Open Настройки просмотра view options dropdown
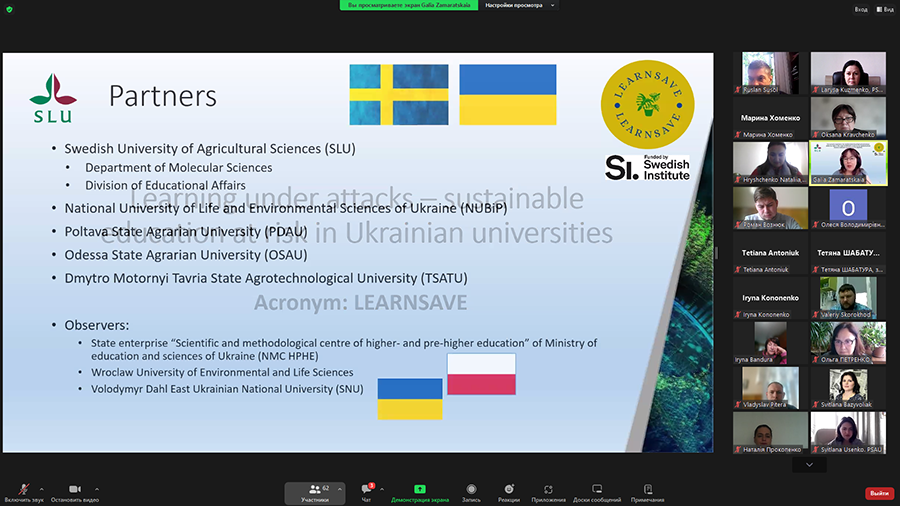Screen dimensions: 900x506 tap(519, 5)
